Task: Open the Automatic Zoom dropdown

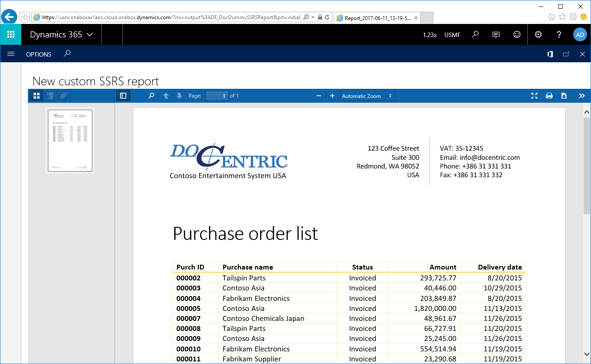Action: [367, 96]
